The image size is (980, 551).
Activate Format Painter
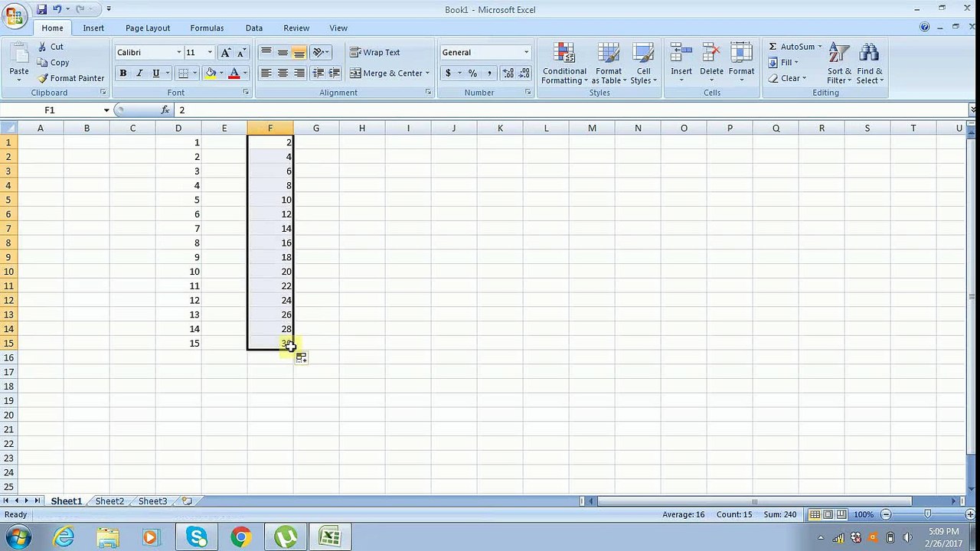click(x=70, y=78)
